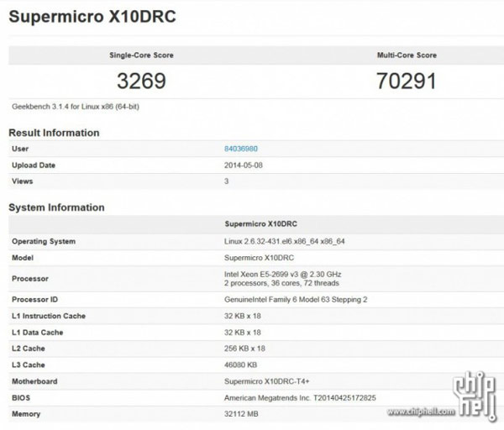Click the Processor row label

point(30,279)
